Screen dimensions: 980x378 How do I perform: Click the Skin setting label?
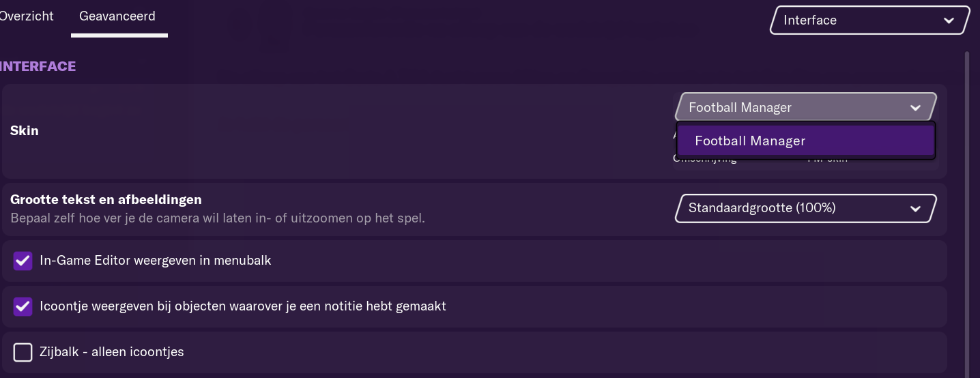coord(25,130)
